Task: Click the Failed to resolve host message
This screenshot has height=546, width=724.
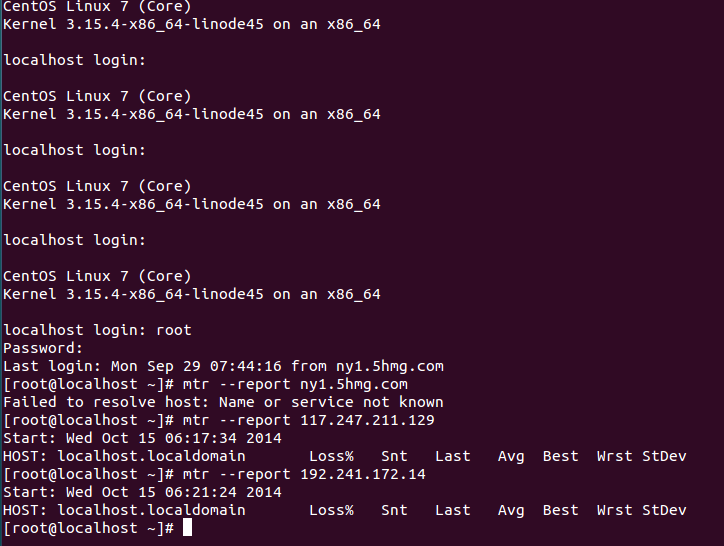Action: point(223,402)
